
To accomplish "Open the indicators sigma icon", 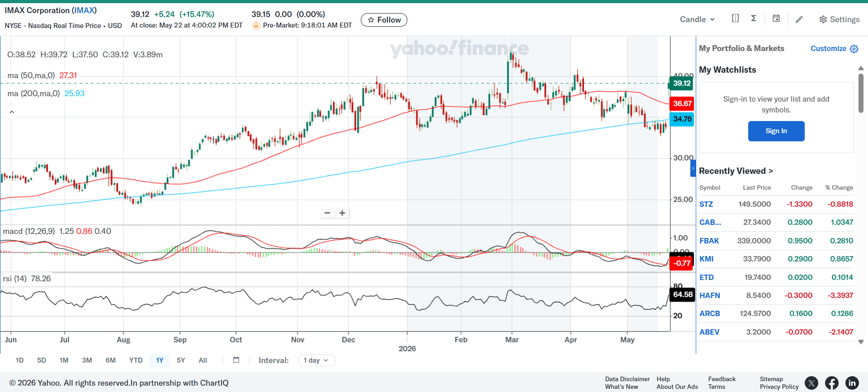I will [754, 19].
